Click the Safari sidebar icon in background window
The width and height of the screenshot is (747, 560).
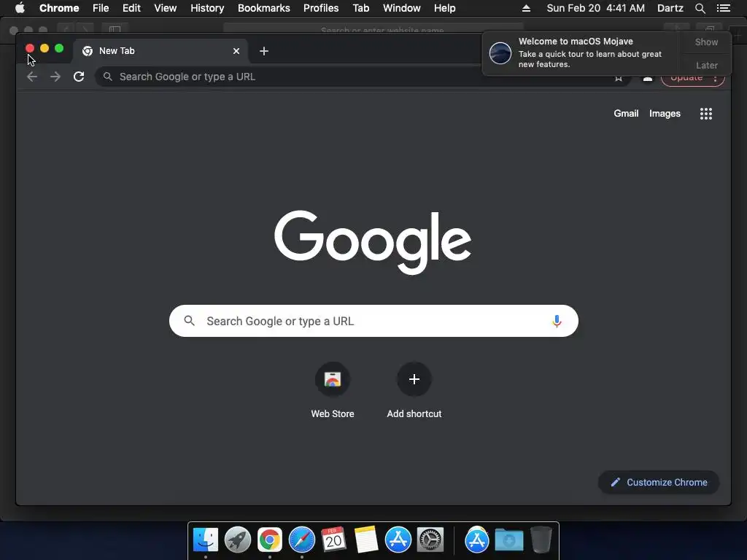coord(115,29)
